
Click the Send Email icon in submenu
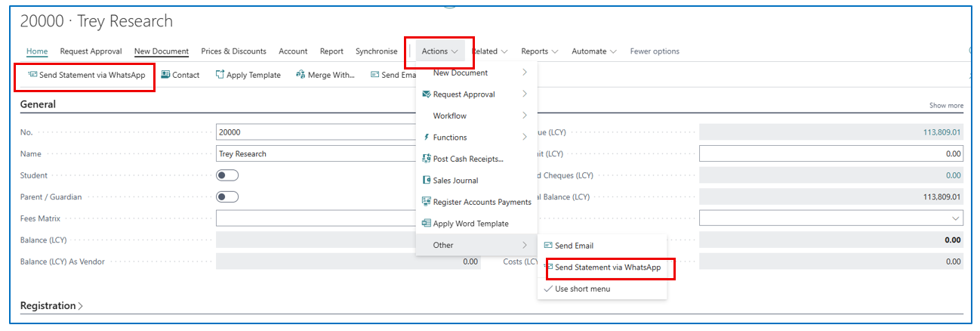pyautogui.click(x=548, y=246)
